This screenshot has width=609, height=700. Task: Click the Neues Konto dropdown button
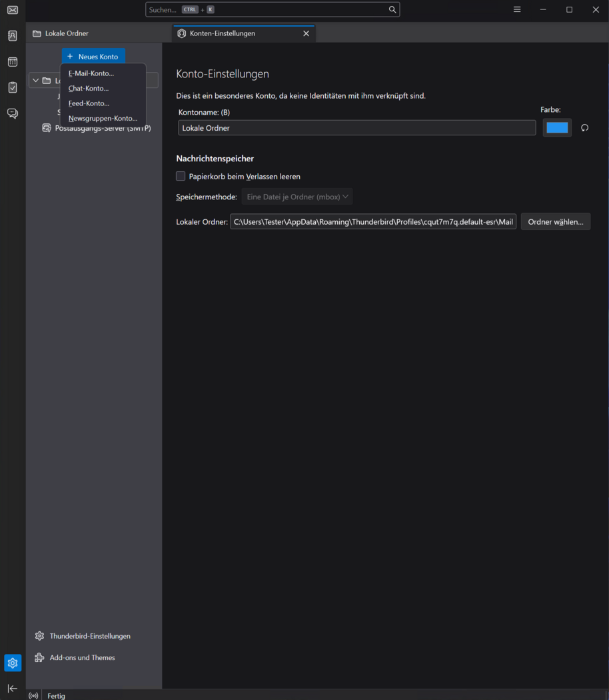tap(93, 56)
